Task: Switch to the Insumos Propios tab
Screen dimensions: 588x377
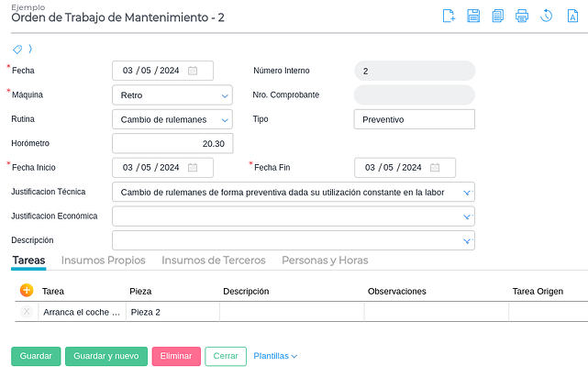Action: pyautogui.click(x=103, y=261)
